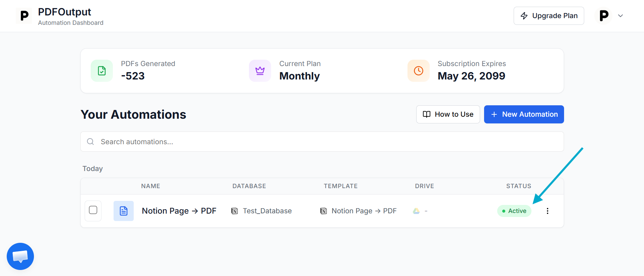Click the Google Drive icon in row
Viewport: 644px width, 276px height.
pos(416,211)
